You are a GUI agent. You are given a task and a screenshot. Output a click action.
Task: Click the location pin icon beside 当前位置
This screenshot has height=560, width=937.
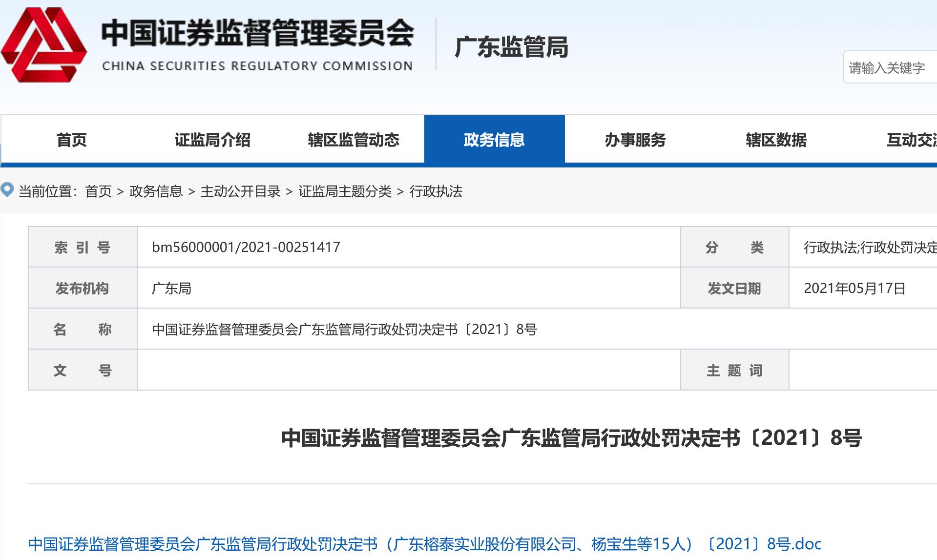[x=7, y=190]
